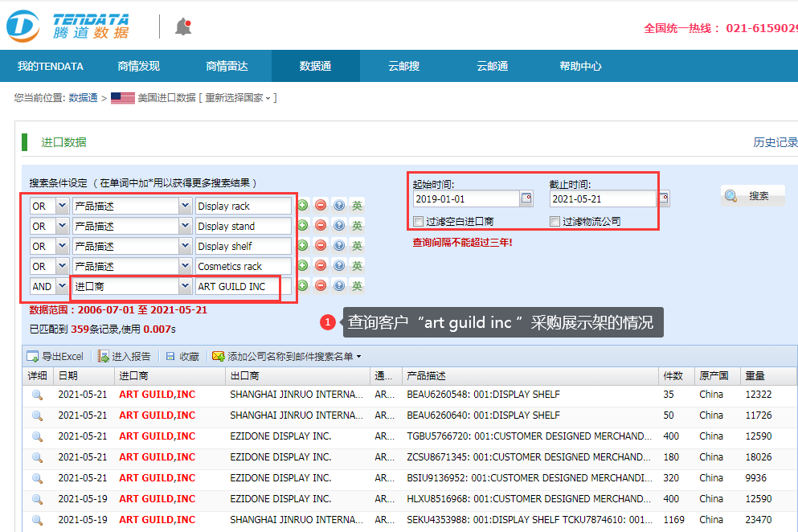The height and width of the screenshot is (532, 798).
Task: Open the calendar picker for 起始时间
Action: click(526, 198)
